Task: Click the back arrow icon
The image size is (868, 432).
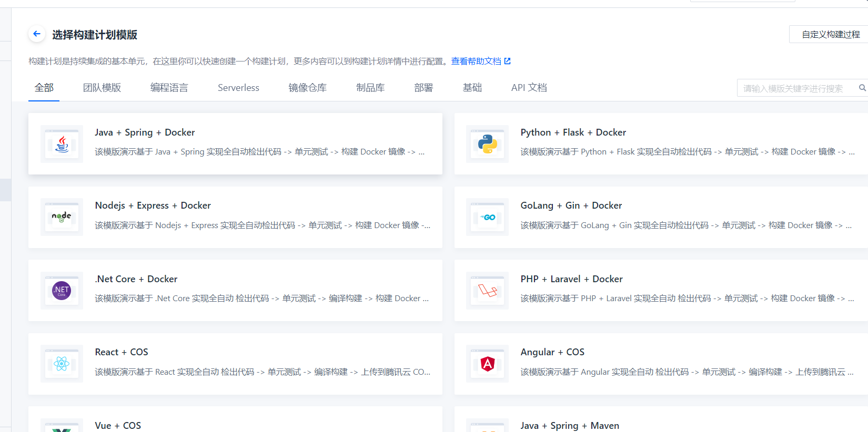Action: click(36, 34)
